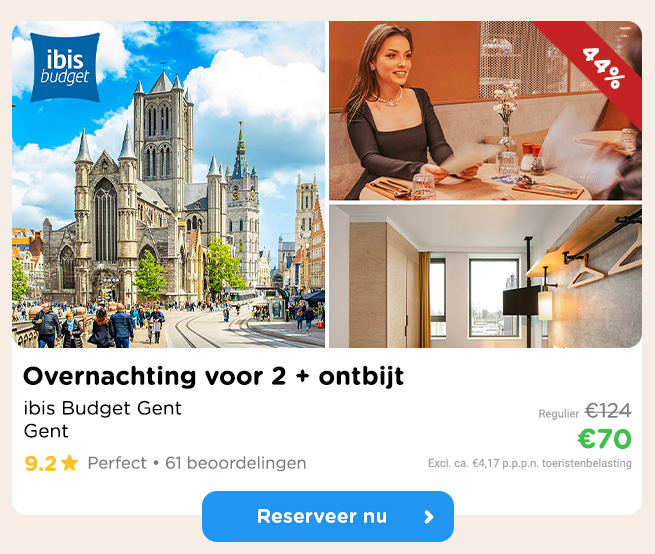Viewport: 655px width, 554px height.
Task: Open the 61 beoordelingen reviews link
Action: coord(236,463)
